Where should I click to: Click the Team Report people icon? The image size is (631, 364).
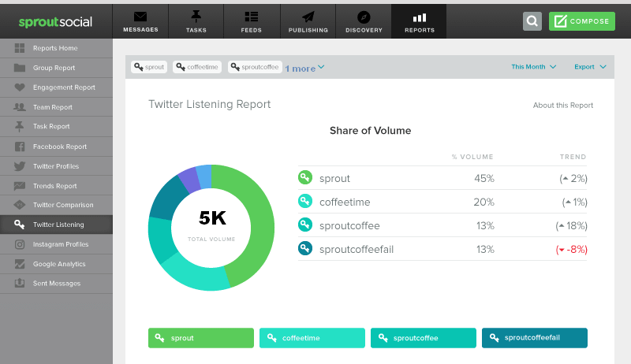(19, 107)
